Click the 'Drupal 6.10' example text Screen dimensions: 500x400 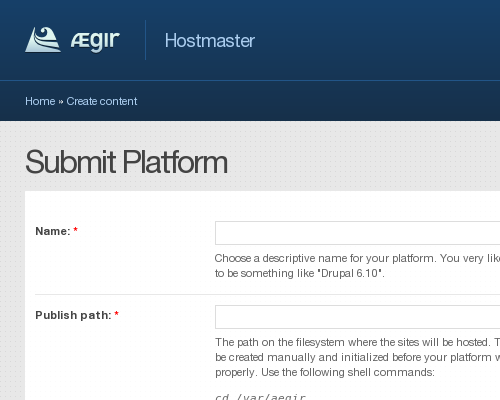tap(350, 273)
